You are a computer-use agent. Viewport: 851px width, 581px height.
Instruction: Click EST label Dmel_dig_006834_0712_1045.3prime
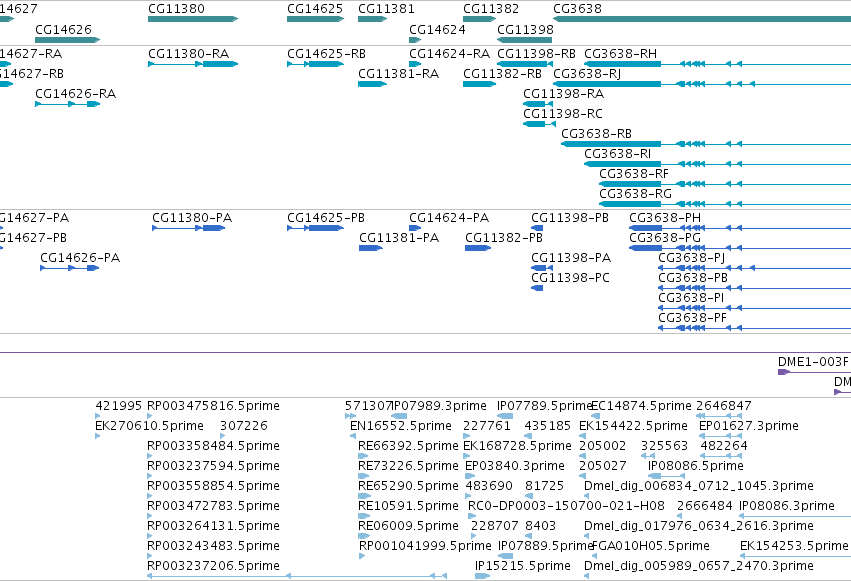698,486
